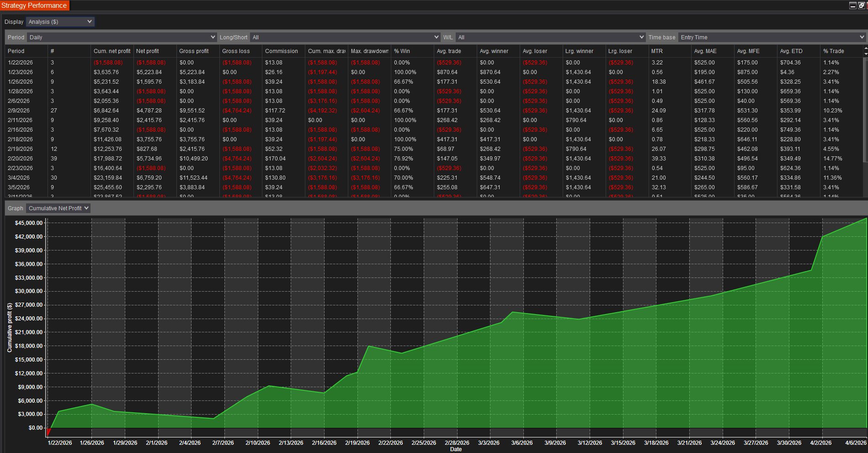Select the 2/23/2026 row

[x=434, y=168]
